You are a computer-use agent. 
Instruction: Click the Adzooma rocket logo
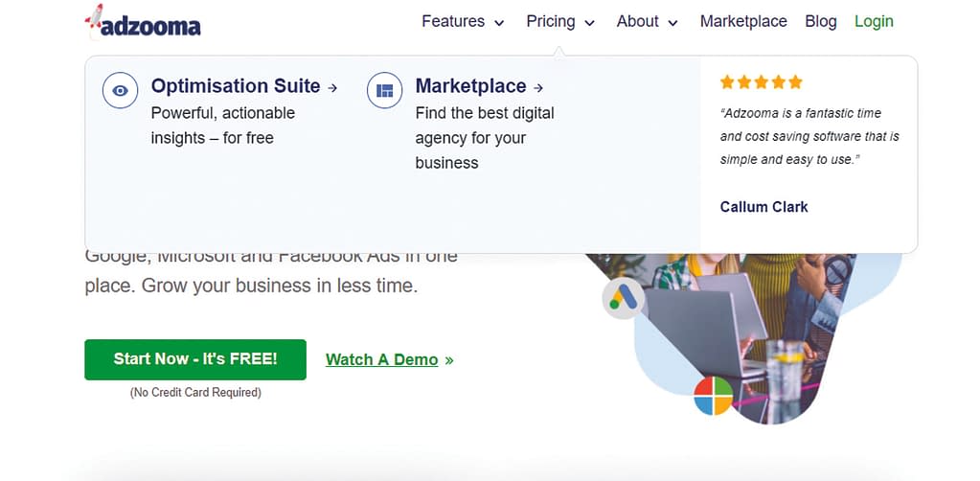tap(142, 21)
